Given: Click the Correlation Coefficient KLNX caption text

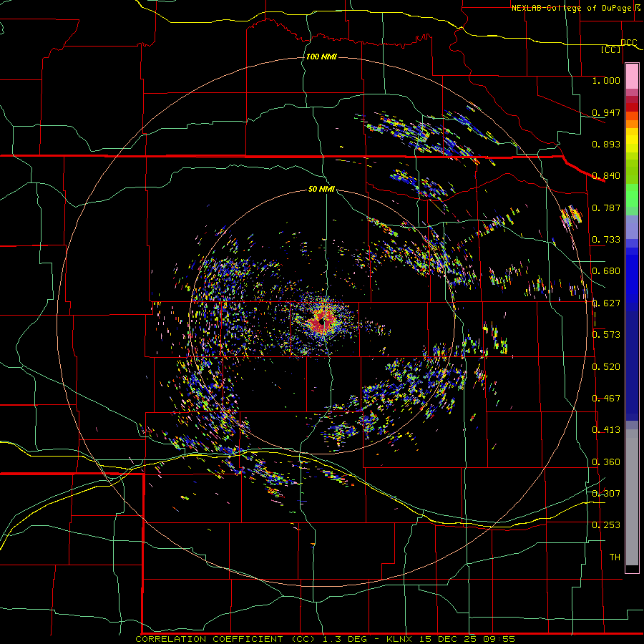Looking at the screenshot, I should tap(325, 639).
